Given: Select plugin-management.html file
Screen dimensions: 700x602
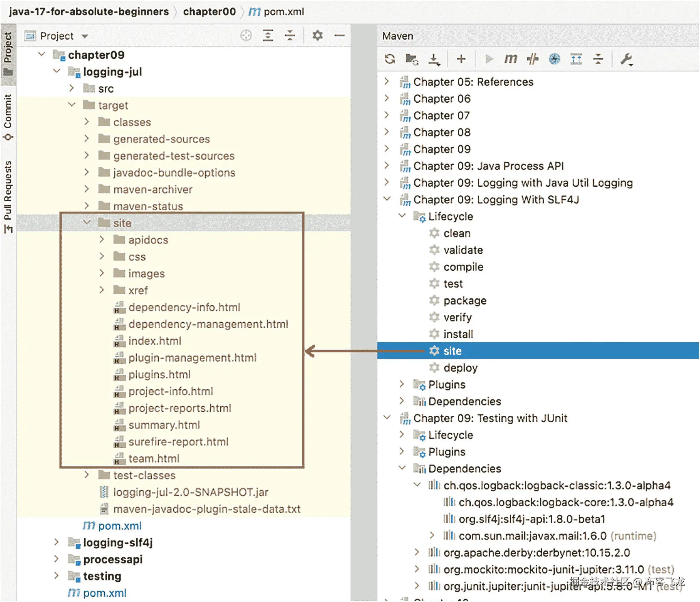Looking at the screenshot, I should tap(192, 358).
